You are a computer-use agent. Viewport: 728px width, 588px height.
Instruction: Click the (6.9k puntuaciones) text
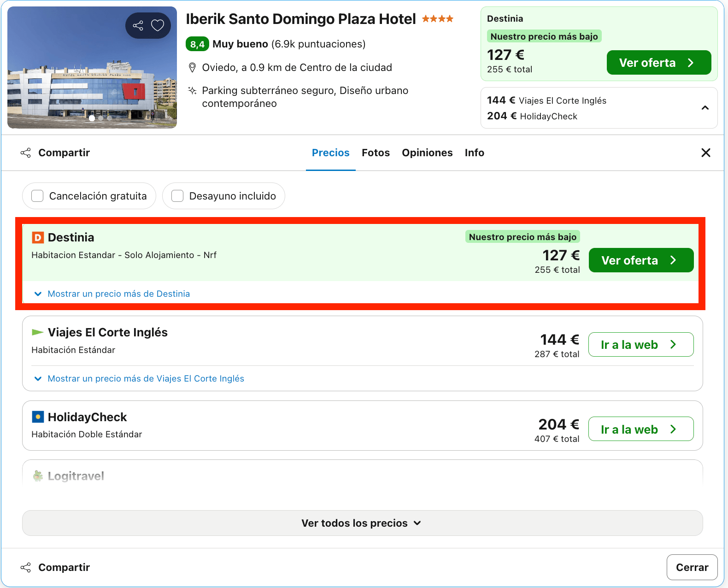coord(318,44)
